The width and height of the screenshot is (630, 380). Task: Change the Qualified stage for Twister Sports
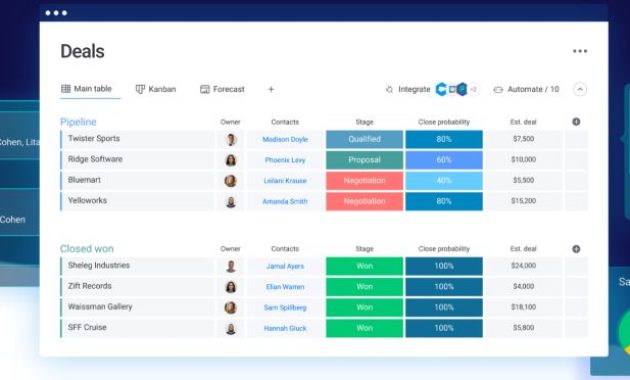[x=364, y=139]
